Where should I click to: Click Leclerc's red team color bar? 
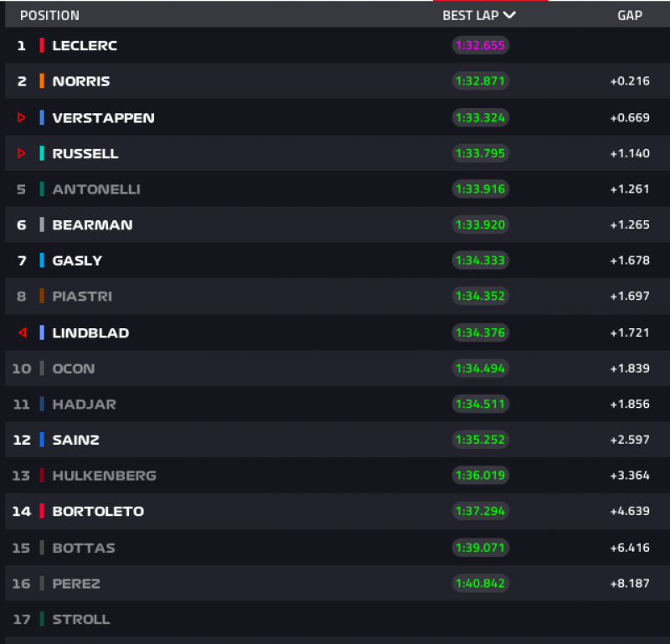[42, 45]
